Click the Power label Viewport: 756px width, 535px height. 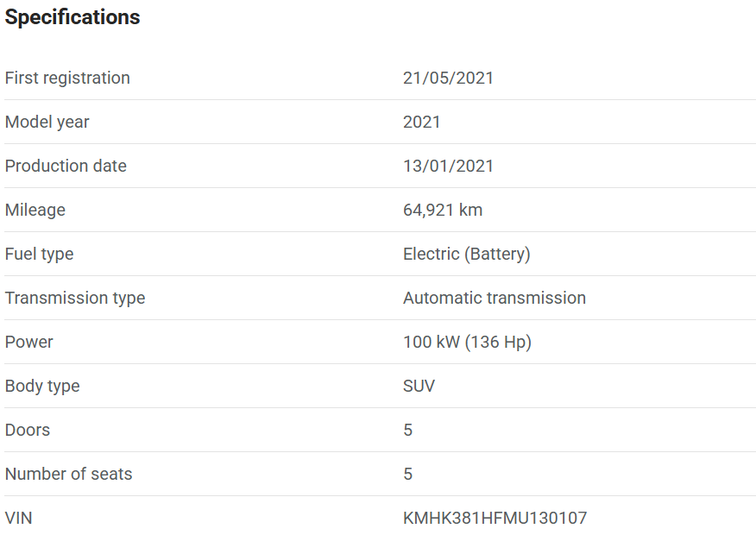tap(29, 342)
